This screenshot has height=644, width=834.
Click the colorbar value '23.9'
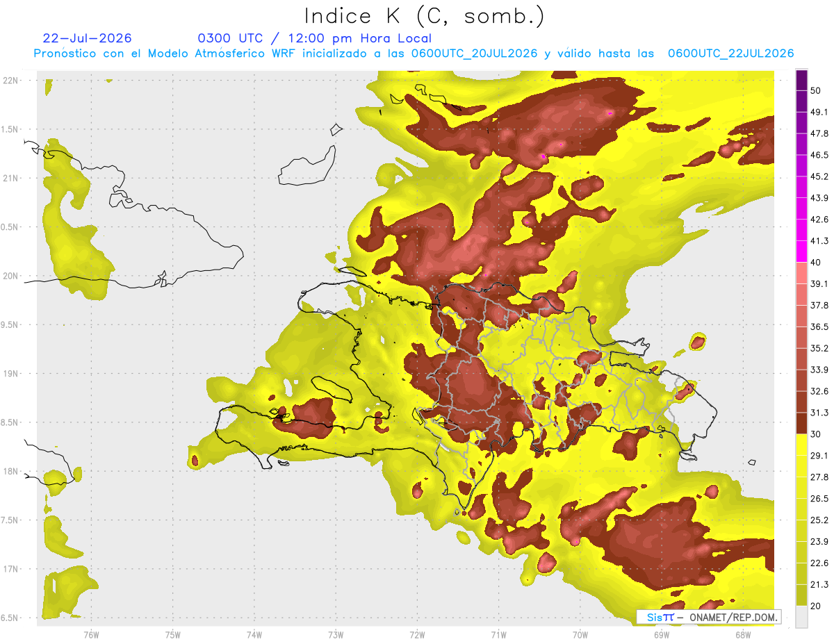[x=819, y=542]
